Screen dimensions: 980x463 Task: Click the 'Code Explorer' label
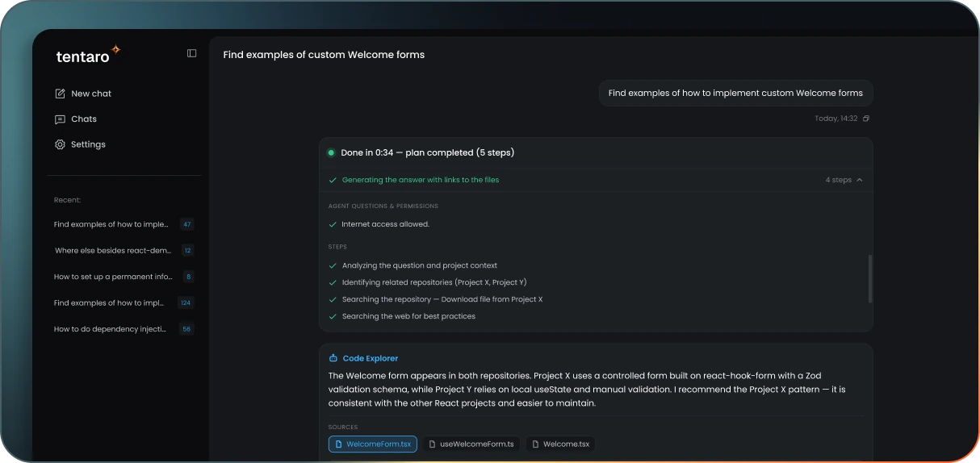[x=371, y=358]
